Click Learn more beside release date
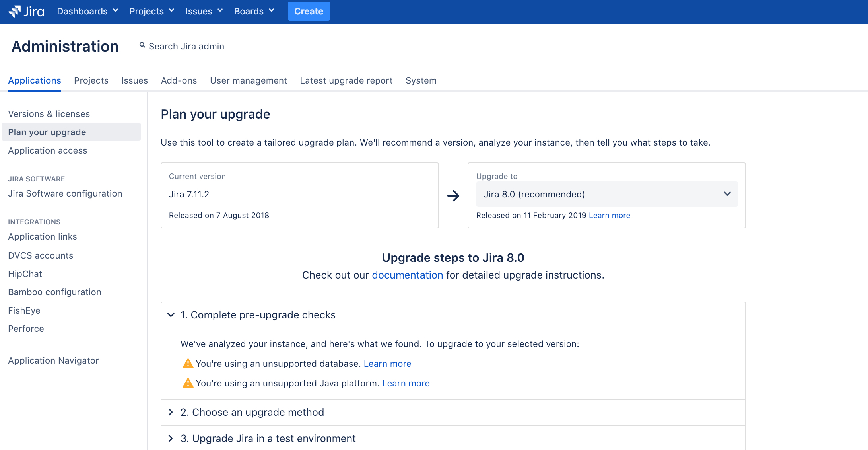868x450 pixels. (610, 215)
